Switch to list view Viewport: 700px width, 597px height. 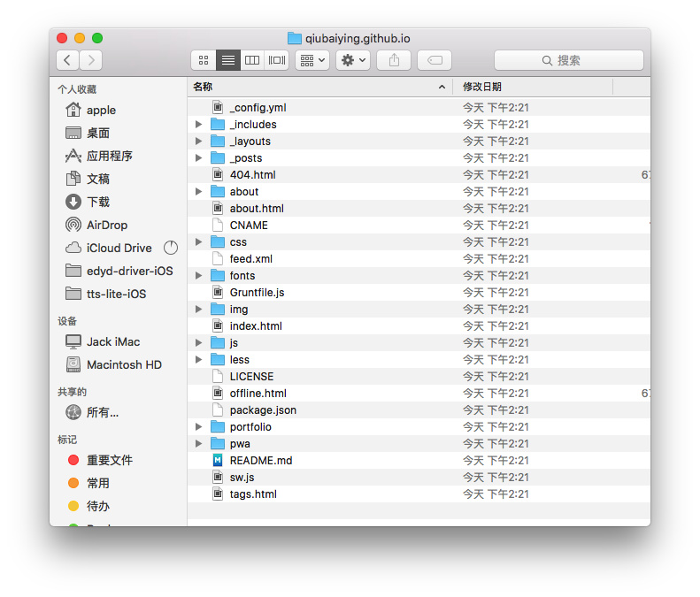click(228, 60)
